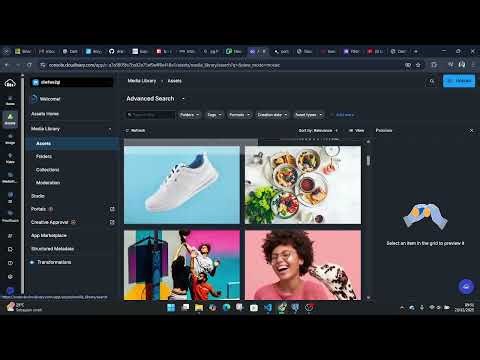Viewport: 480px width, 360px height.
Task: Open the Image product in the left rail
Action: click(x=10, y=139)
